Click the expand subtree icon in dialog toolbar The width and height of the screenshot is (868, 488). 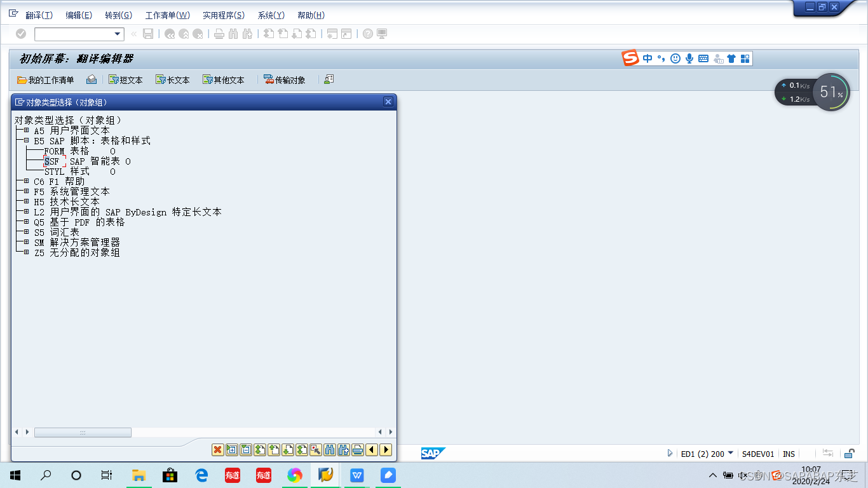231,450
